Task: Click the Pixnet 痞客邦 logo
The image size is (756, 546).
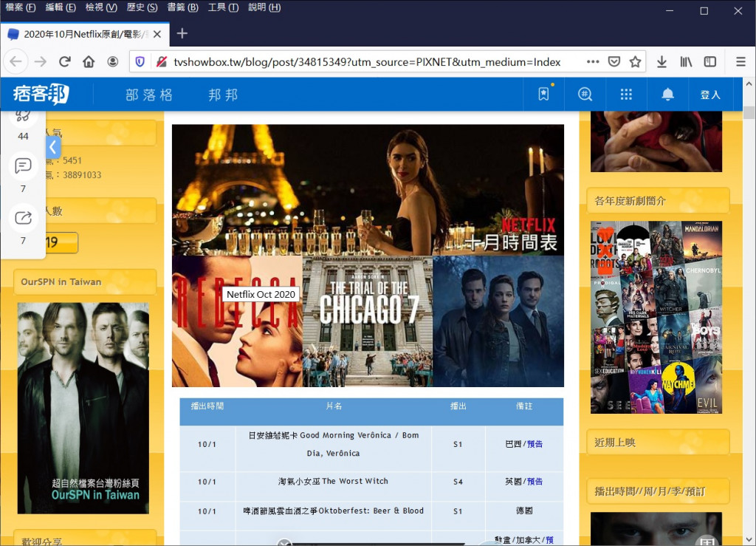Action: point(41,94)
